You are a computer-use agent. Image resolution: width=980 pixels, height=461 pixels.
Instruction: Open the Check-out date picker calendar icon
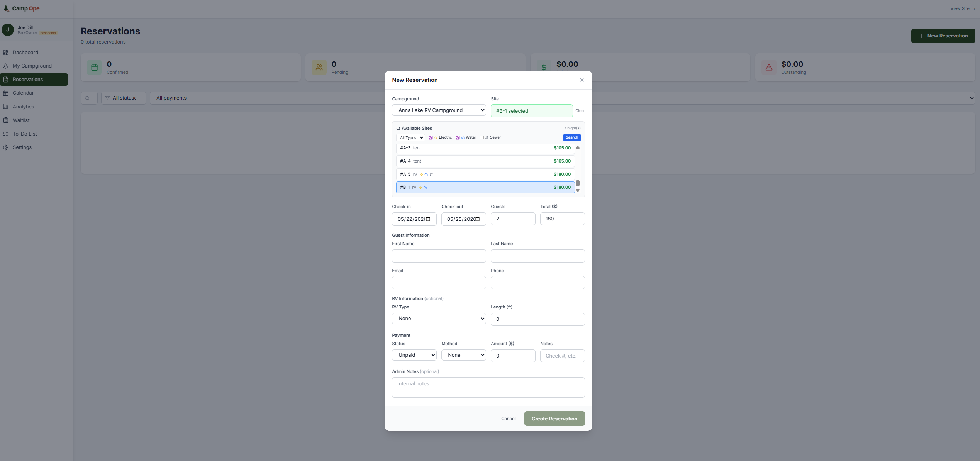pyautogui.click(x=477, y=219)
